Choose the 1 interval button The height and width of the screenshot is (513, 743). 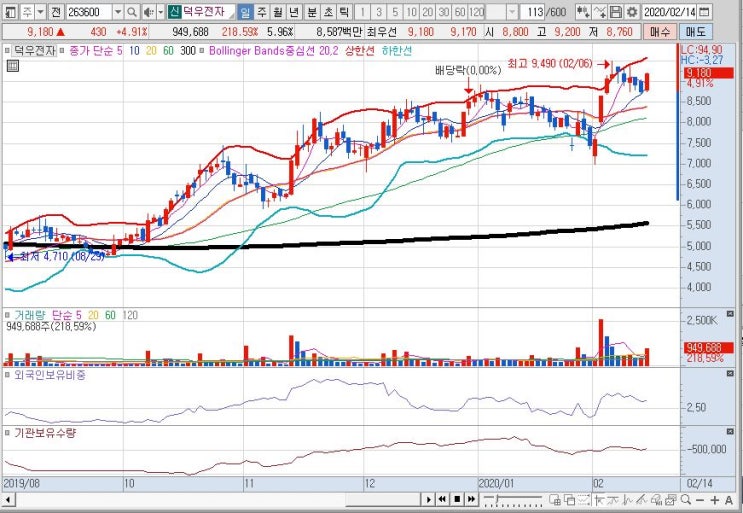tap(362, 11)
